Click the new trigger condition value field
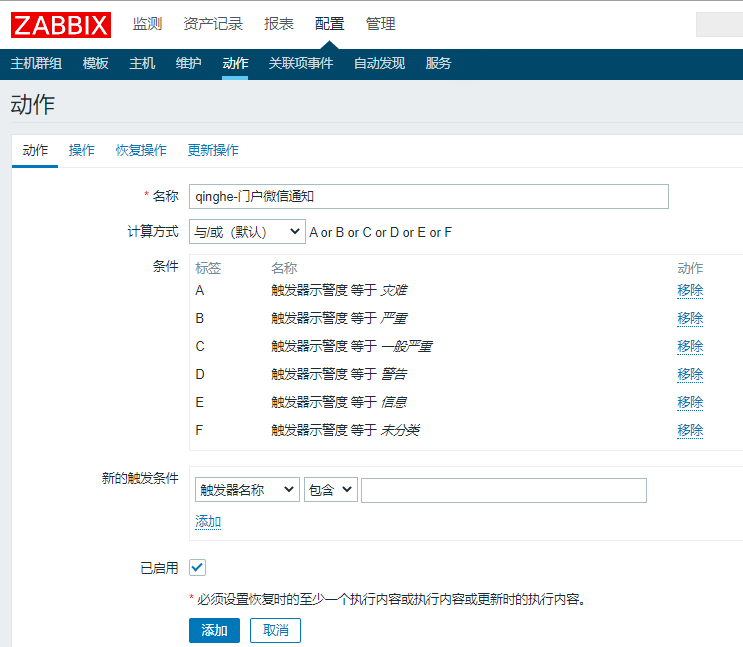The width and height of the screenshot is (743, 647). click(x=504, y=490)
